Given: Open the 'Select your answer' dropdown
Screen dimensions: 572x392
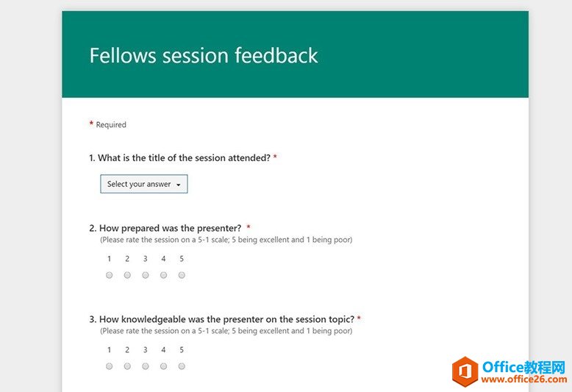Looking at the screenshot, I should [x=143, y=184].
